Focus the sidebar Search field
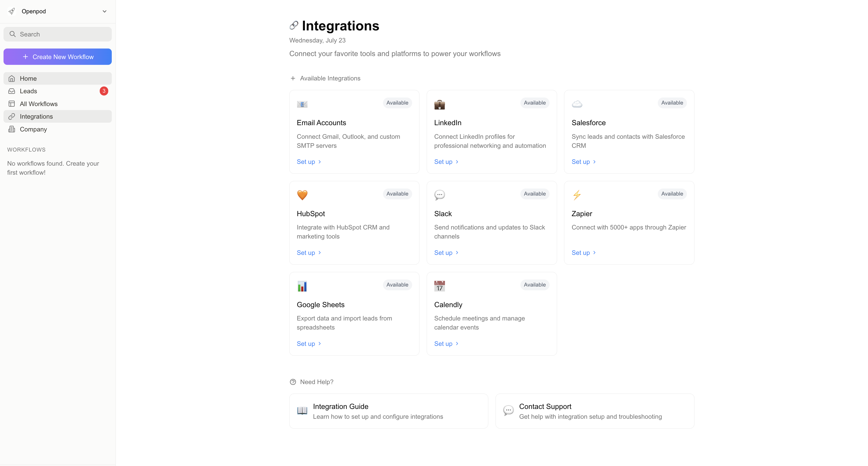 58,34
